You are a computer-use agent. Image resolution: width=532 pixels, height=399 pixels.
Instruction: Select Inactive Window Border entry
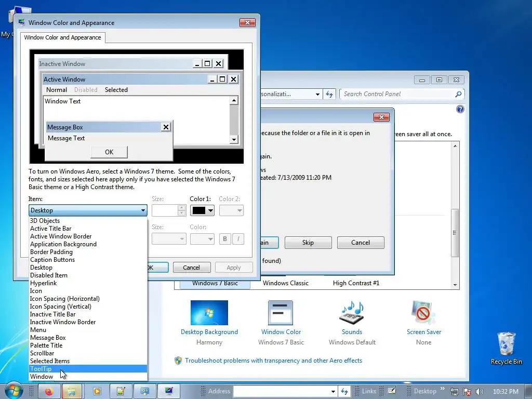(88, 322)
